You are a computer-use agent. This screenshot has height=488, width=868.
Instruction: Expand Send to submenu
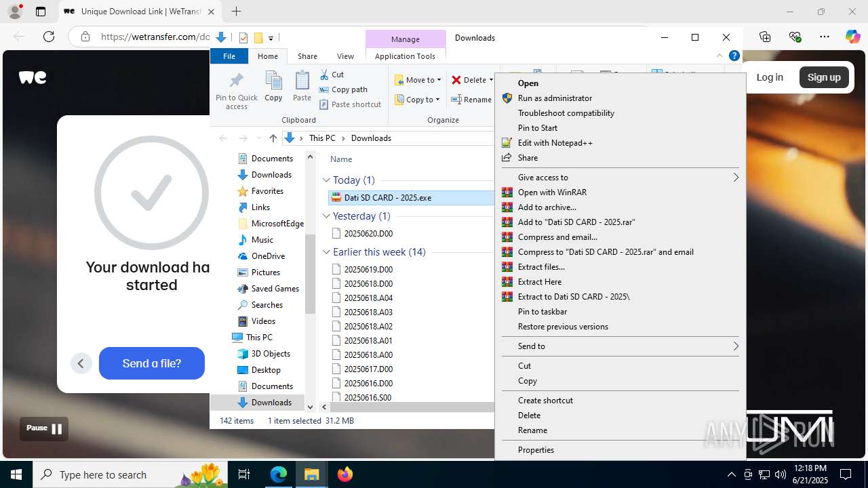[620, 346]
